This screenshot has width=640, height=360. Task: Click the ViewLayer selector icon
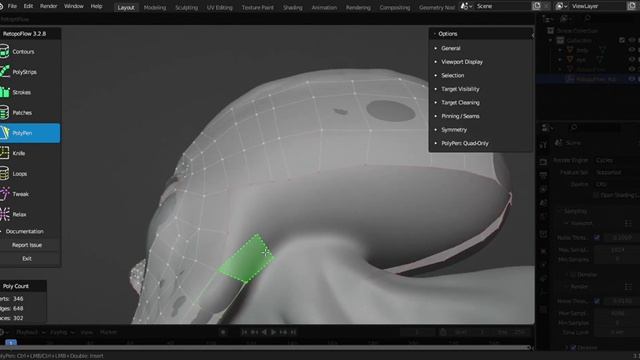tap(561, 6)
